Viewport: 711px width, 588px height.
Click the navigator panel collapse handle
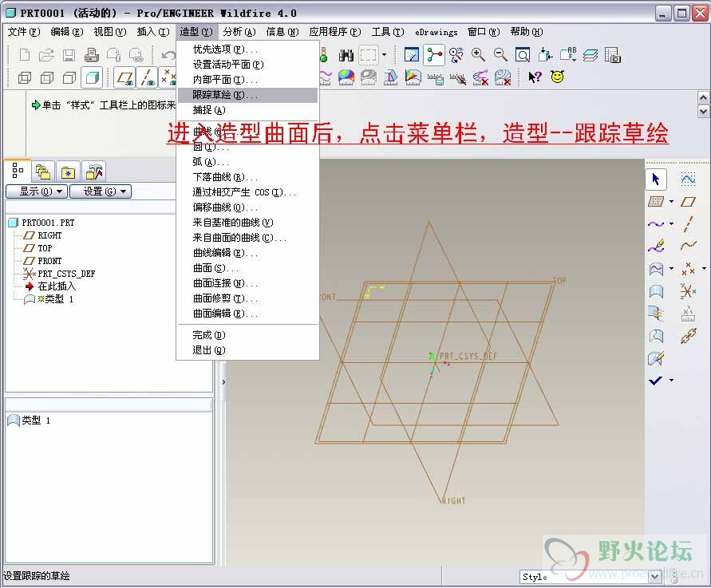(223, 382)
